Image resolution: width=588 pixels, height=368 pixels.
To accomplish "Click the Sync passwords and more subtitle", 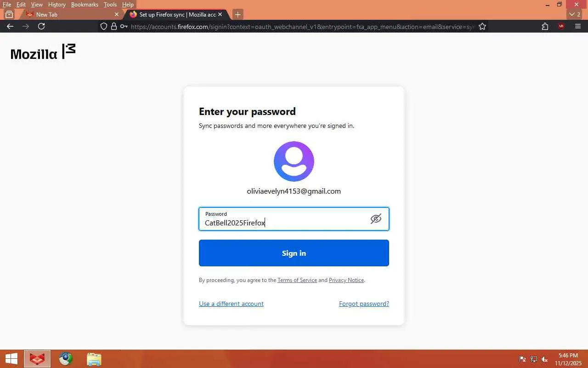I will point(277,126).
